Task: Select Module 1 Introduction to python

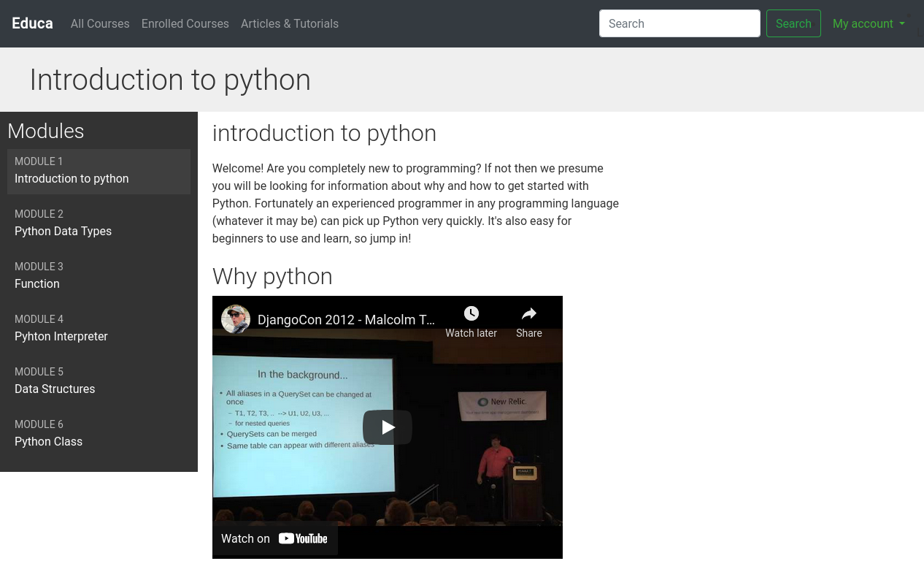Action: (99, 171)
